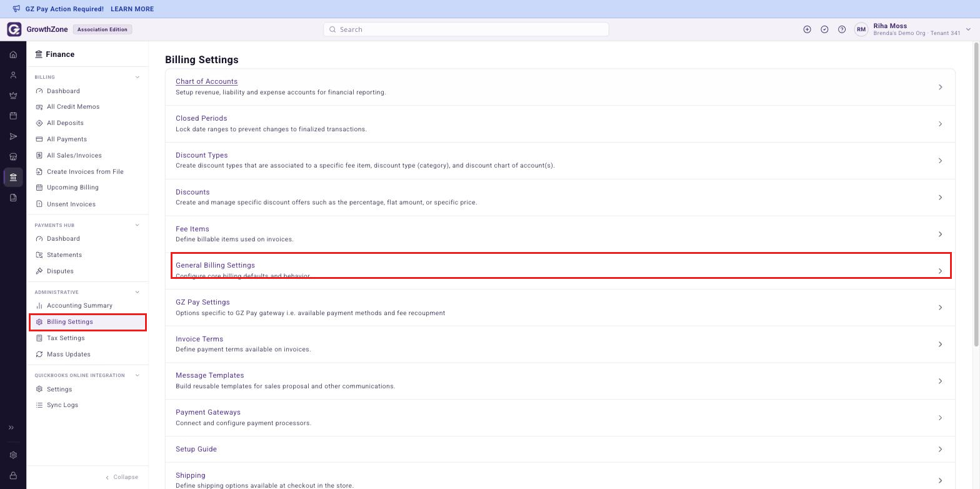The image size is (980, 489).
Task: Expand the rail with double-chevron icon
Action: pyautogui.click(x=11, y=428)
